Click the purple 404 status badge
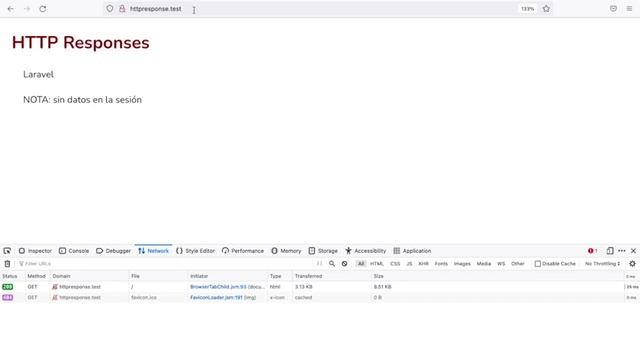640x360 pixels. [x=7, y=298]
